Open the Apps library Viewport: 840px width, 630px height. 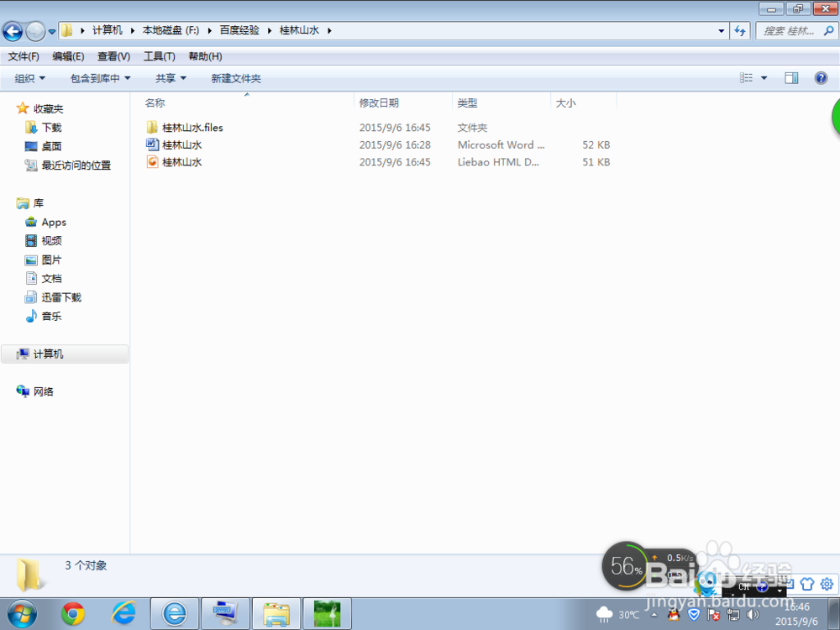click(54, 222)
